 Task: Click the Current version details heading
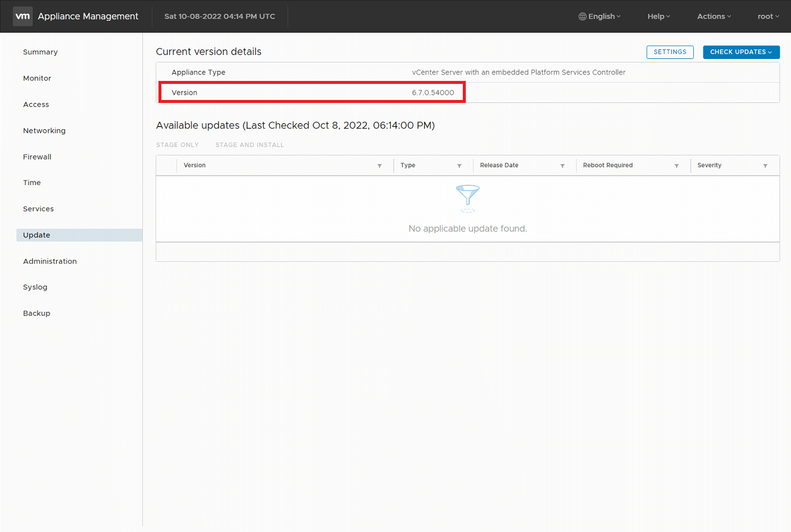(208, 52)
